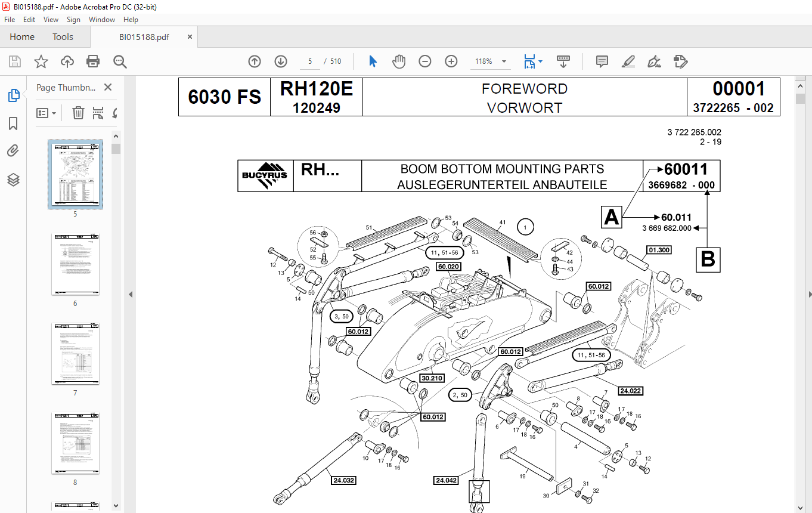This screenshot has width=812, height=513.
Task: Click the document vertical scrollbar thumb
Action: click(x=800, y=98)
